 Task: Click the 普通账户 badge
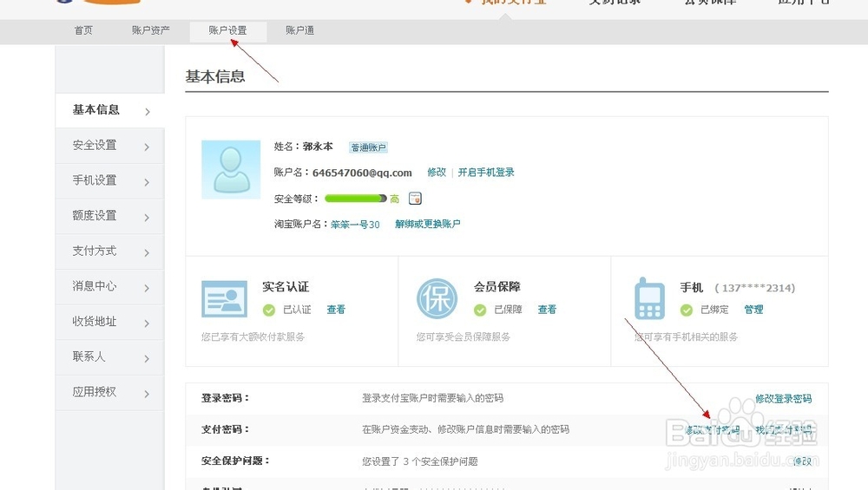tap(368, 147)
